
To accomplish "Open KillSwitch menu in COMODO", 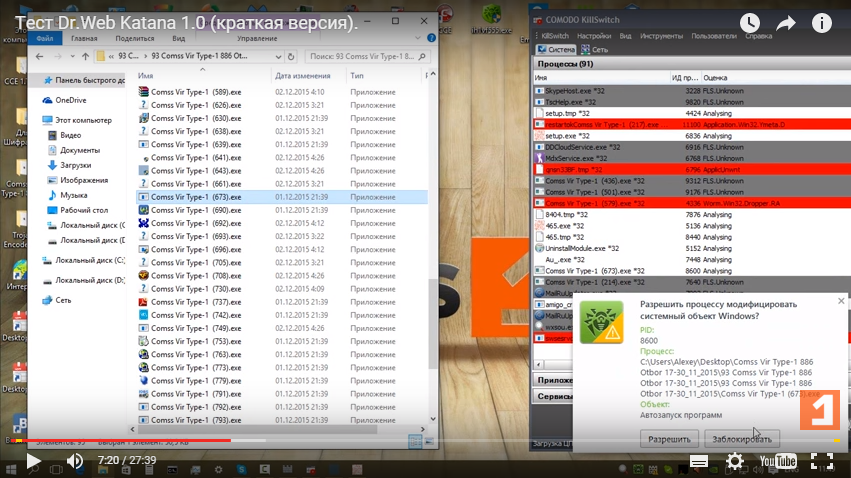I will tap(555, 36).
